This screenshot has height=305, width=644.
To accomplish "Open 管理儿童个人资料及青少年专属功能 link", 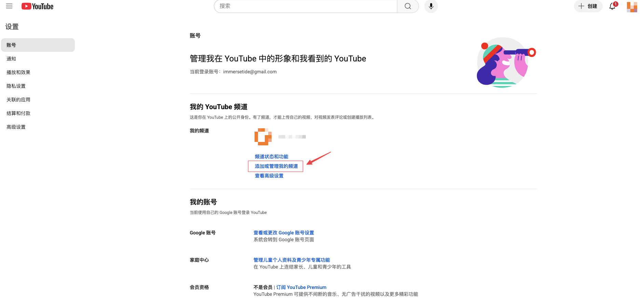I will tap(292, 260).
